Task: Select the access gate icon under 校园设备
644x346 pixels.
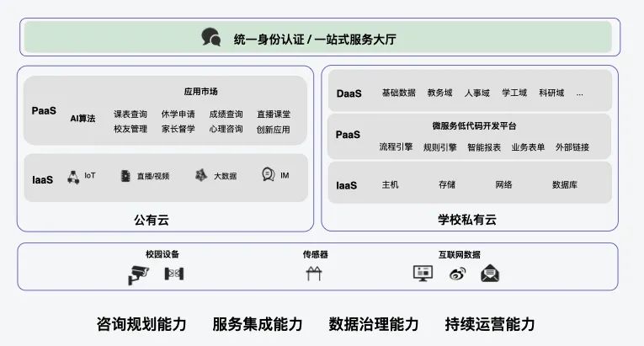Action: [x=174, y=274]
